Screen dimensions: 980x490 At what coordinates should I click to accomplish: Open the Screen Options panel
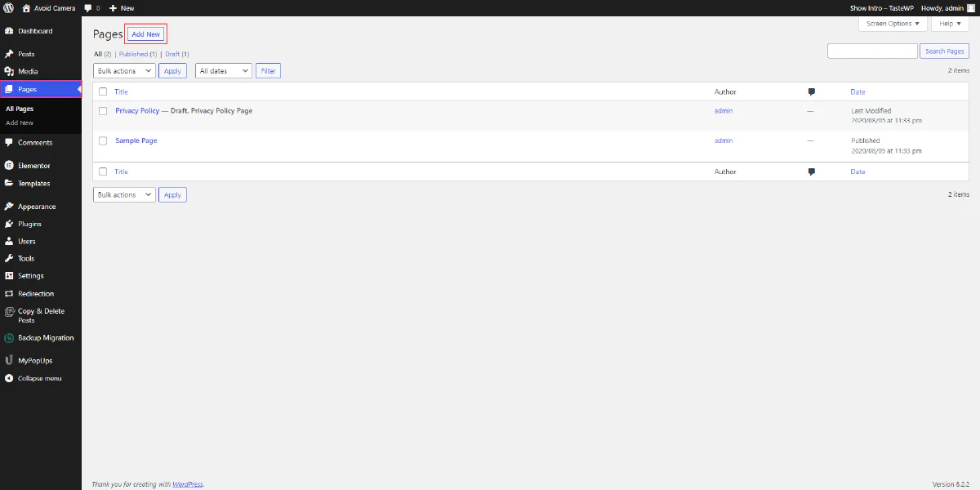892,23
